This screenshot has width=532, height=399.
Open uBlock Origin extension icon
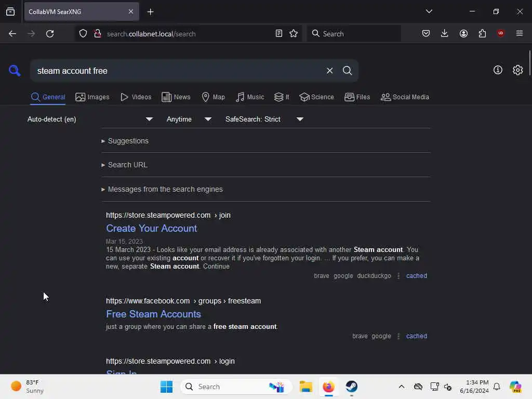pos(500,33)
